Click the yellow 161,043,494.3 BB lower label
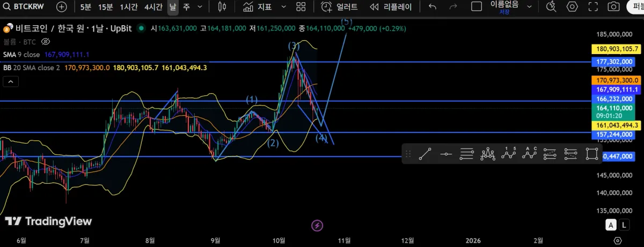Screen dimensions: 644x247 click(x=616, y=125)
